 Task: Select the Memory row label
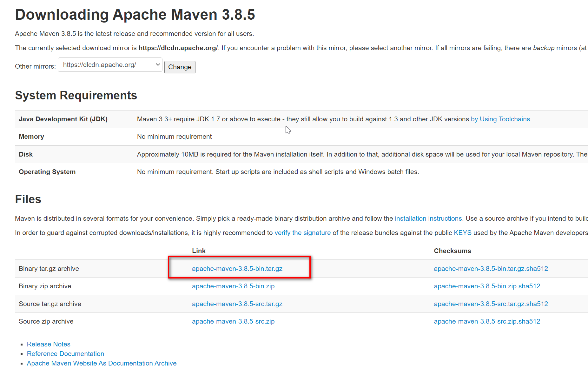tap(31, 137)
